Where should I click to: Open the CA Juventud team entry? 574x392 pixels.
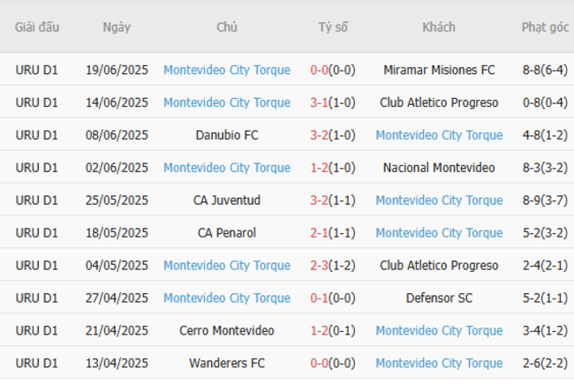[227, 200]
